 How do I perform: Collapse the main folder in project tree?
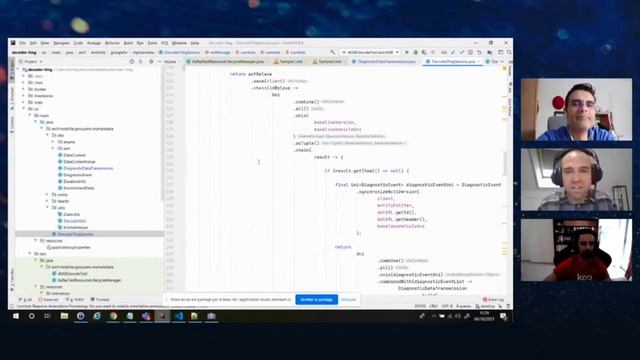click(x=30, y=116)
